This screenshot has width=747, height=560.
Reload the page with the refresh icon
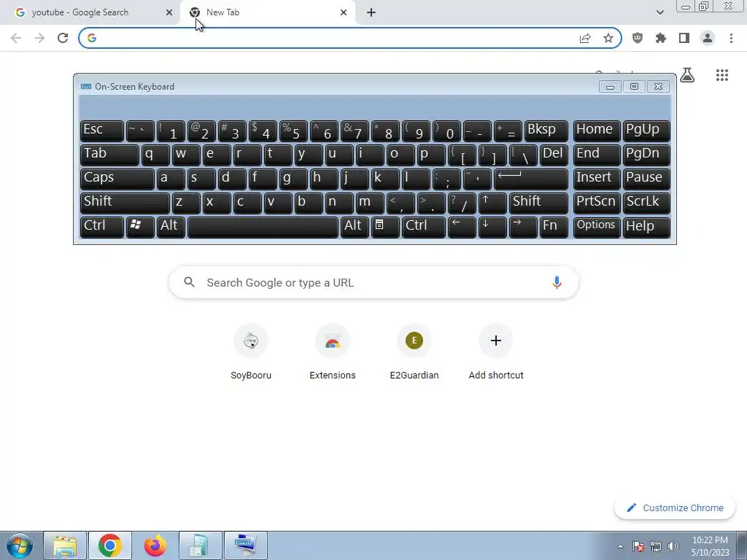[x=63, y=38]
